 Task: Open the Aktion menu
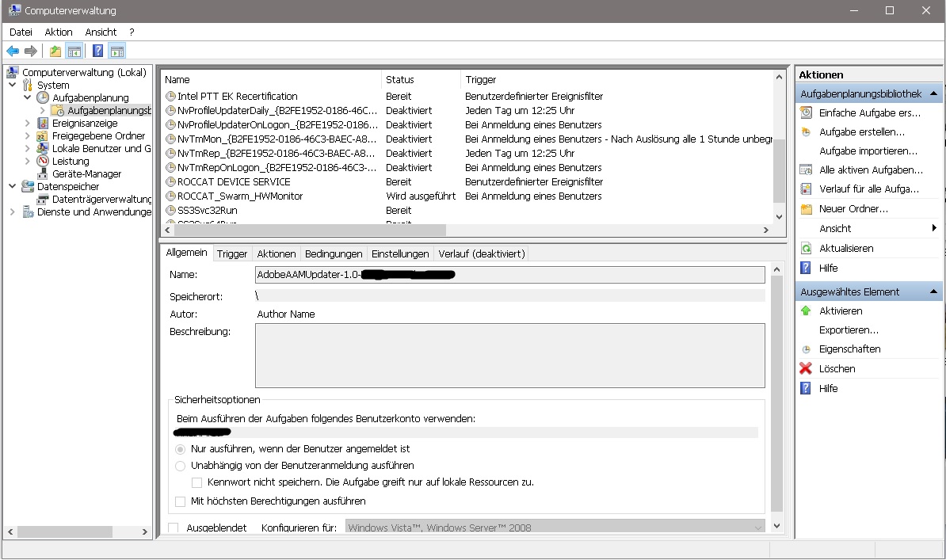click(59, 32)
